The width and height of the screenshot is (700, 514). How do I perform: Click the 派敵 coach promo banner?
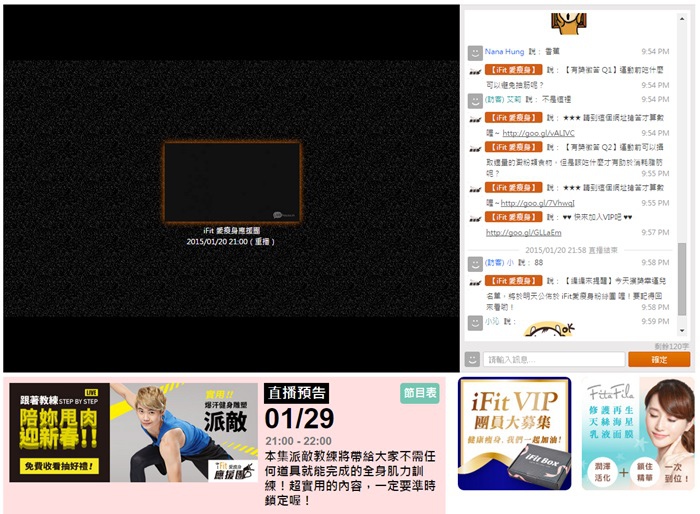pyautogui.click(x=133, y=432)
